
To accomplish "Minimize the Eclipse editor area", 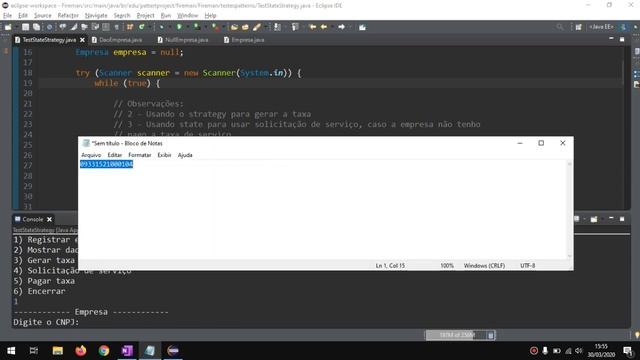I will (611, 39).
